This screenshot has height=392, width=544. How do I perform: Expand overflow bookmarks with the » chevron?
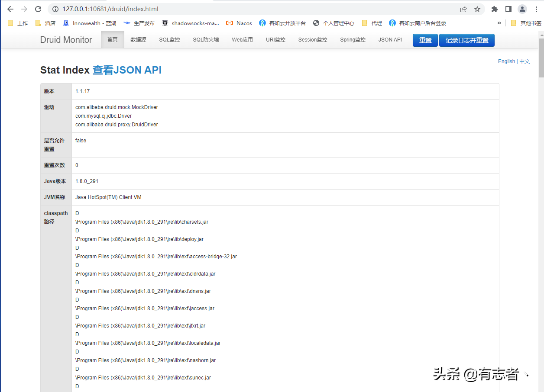(499, 22)
